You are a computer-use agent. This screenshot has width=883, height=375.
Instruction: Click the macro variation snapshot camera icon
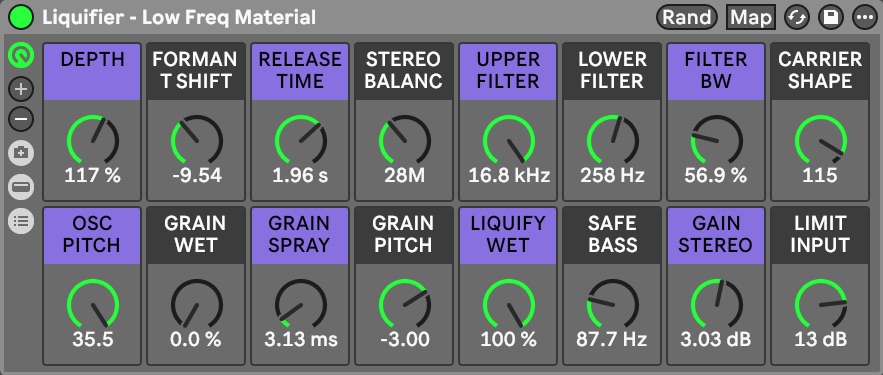[x=21, y=153]
